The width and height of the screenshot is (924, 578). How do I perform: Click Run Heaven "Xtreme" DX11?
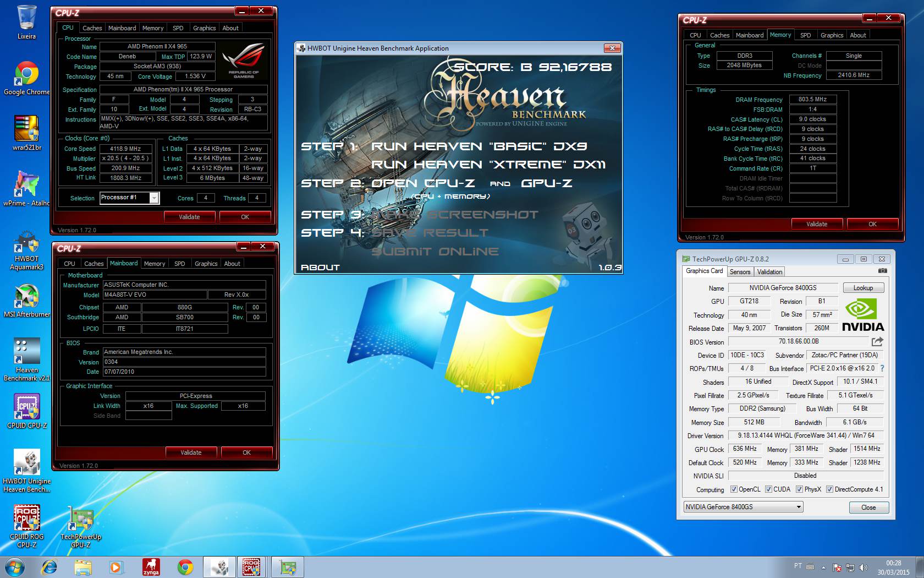488,165
